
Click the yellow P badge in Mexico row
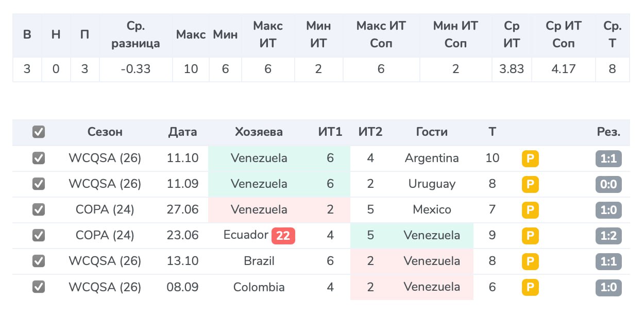530,210
